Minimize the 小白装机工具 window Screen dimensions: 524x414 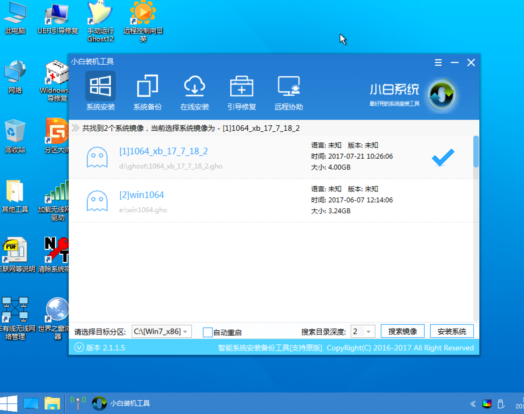point(454,62)
